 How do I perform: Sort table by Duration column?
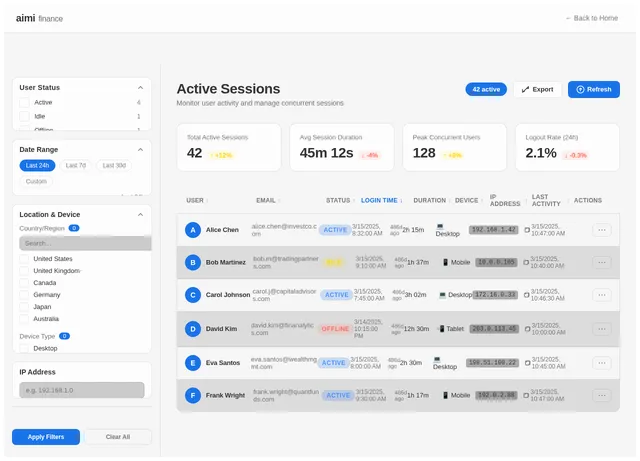coord(431,200)
